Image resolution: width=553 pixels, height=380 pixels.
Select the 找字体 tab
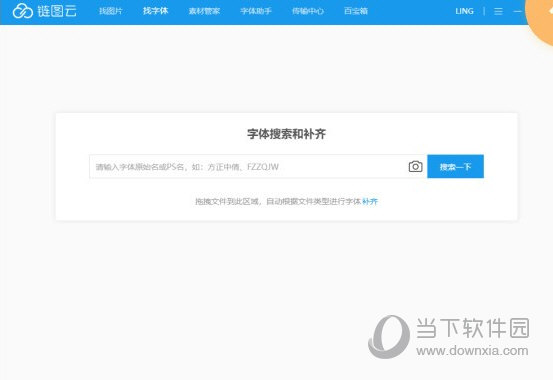click(156, 11)
